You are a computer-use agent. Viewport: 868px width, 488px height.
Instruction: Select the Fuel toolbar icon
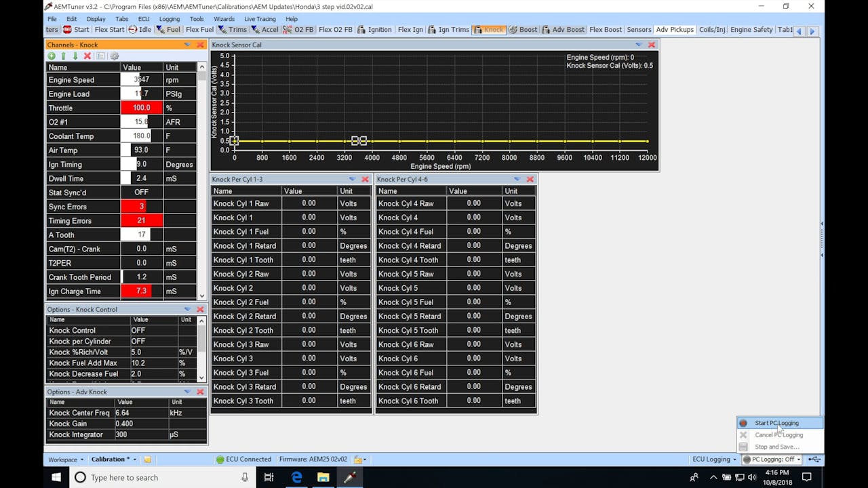tap(168, 29)
